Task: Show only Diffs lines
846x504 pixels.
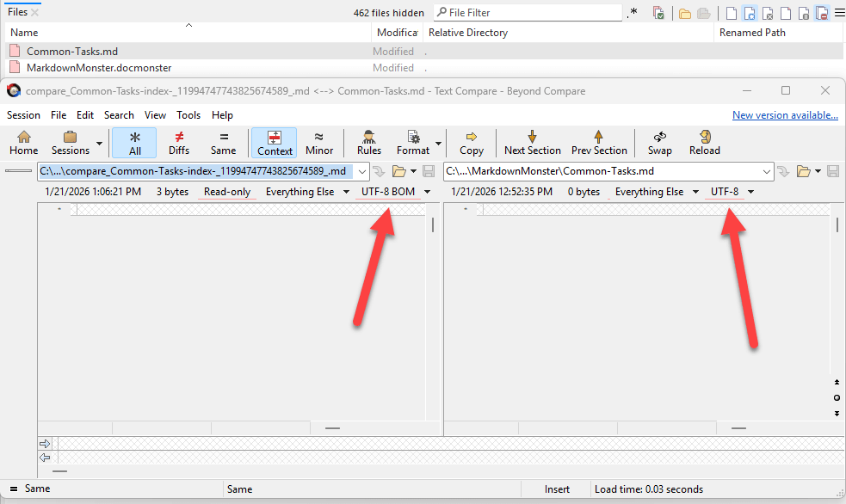Action: point(179,142)
